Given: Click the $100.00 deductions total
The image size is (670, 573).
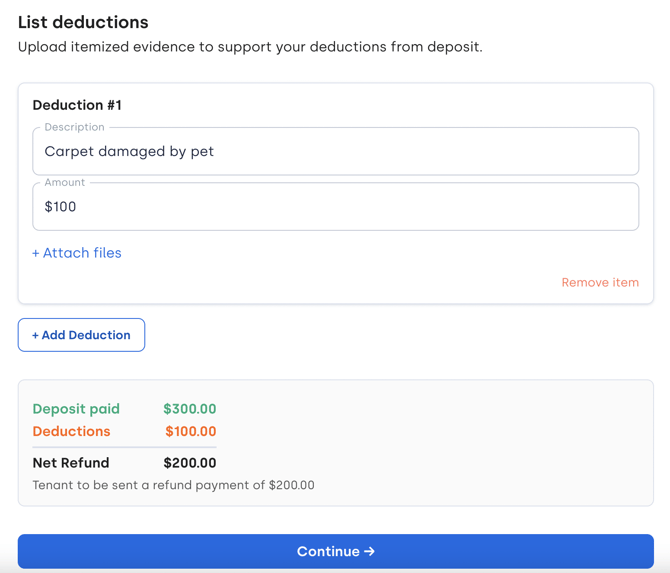Looking at the screenshot, I should 191,432.
